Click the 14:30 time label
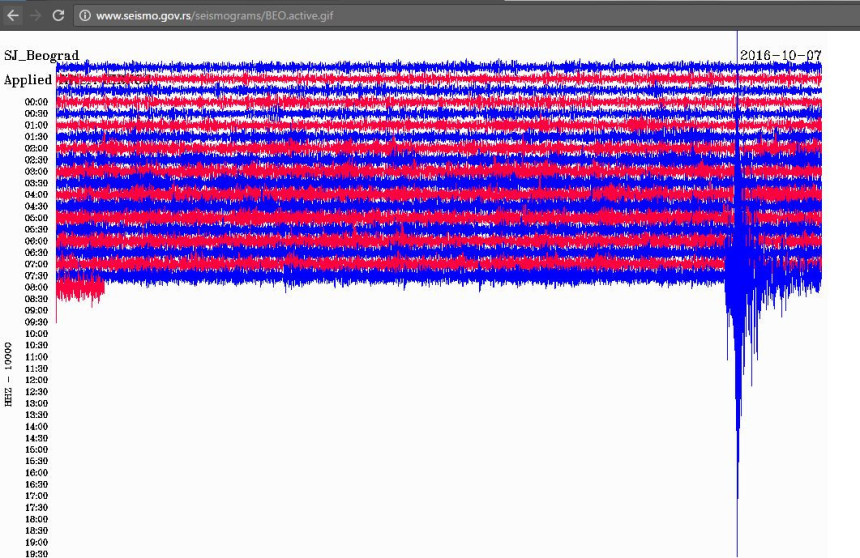 (x=36, y=438)
